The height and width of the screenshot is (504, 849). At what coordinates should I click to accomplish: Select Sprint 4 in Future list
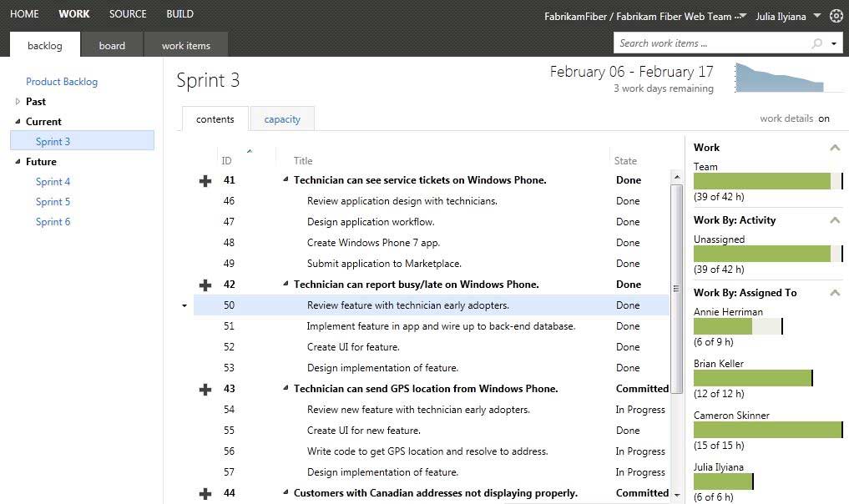(x=53, y=181)
